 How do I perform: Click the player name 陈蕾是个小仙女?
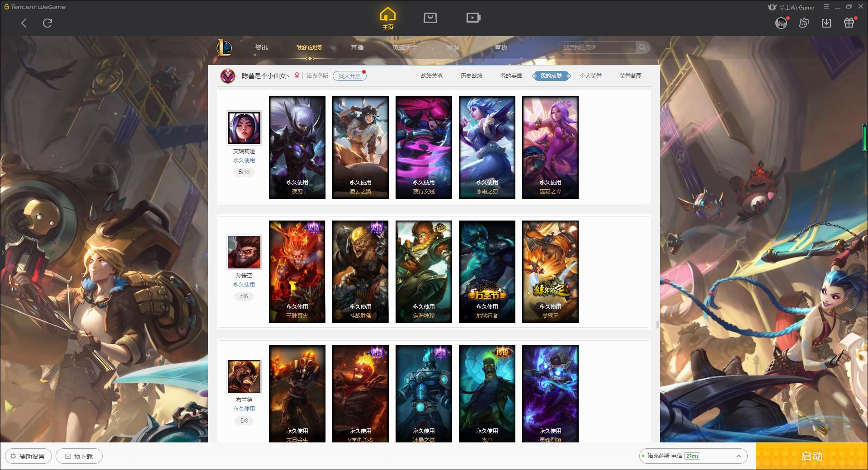tap(265, 76)
